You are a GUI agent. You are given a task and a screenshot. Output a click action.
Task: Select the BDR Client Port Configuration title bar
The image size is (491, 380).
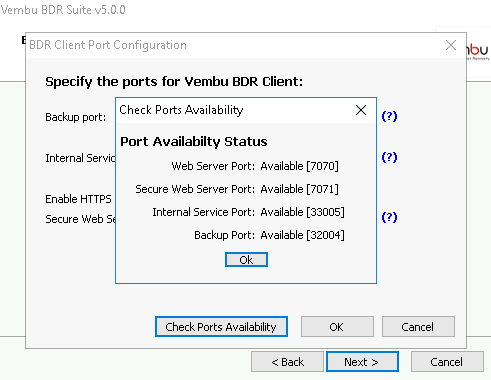click(x=233, y=45)
